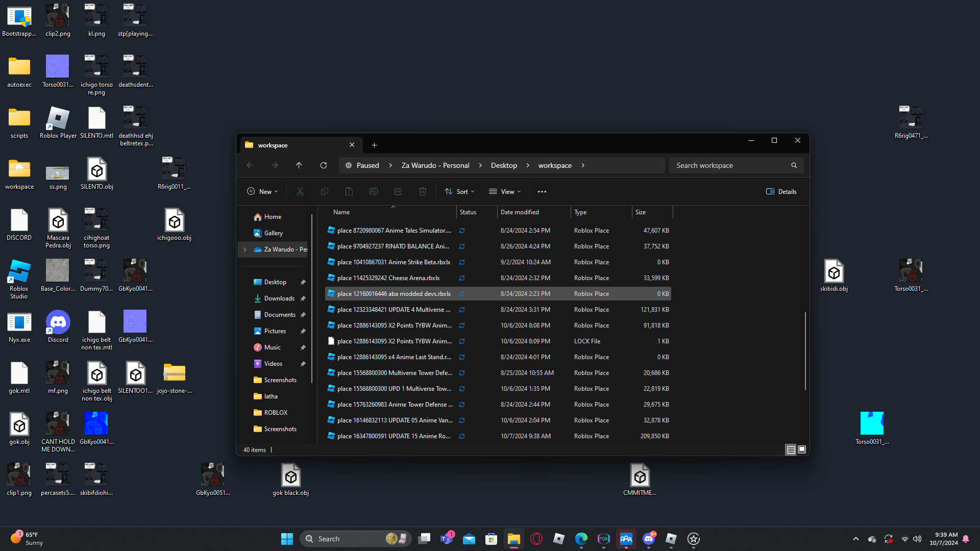Click the search magnifier icon in Search workspace

[x=794, y=165]
